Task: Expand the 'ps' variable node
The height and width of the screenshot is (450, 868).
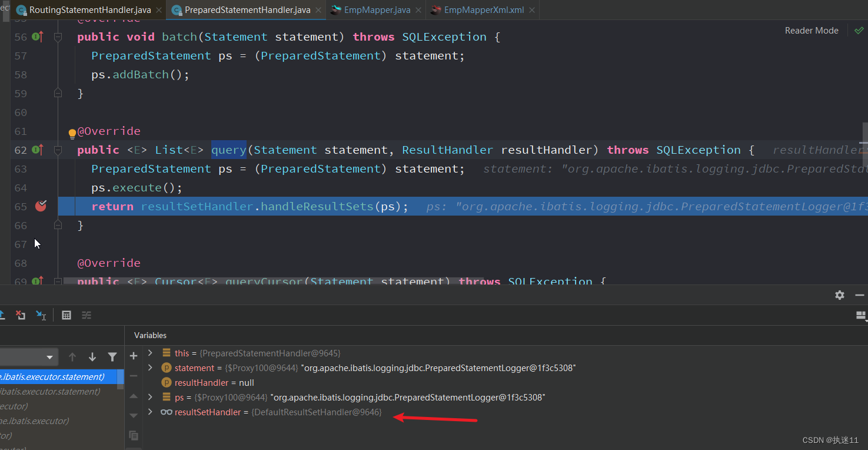Action: [x=150, y=398]
